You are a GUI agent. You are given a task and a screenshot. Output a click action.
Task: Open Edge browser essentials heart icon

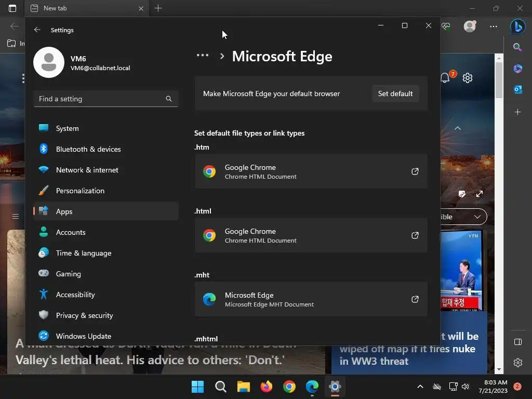click(x=446, y=26)
